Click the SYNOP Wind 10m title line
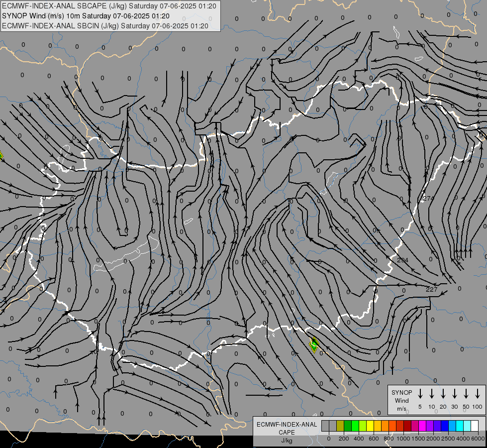This screenshot has height=448, width=487. click(x=86, y=16)
